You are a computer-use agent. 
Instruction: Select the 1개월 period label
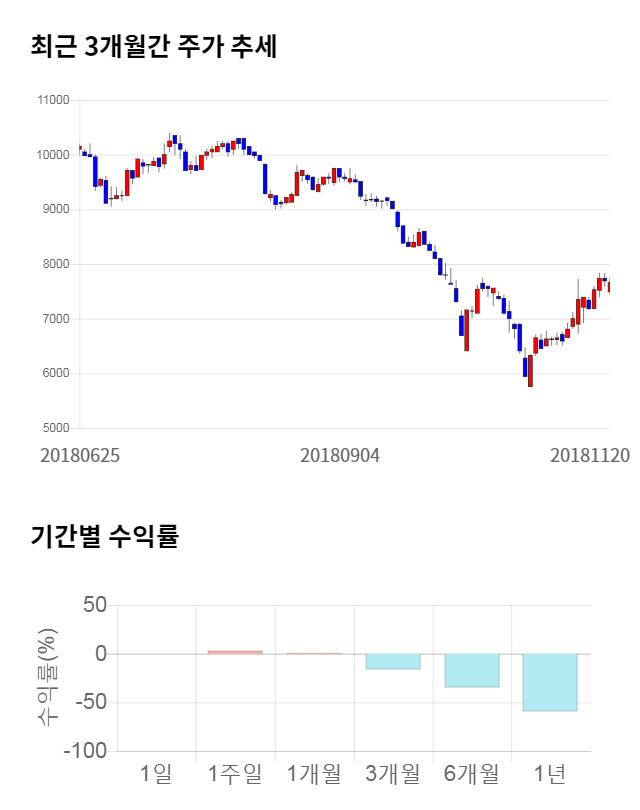pyautogui.click(x=314, y=773)
